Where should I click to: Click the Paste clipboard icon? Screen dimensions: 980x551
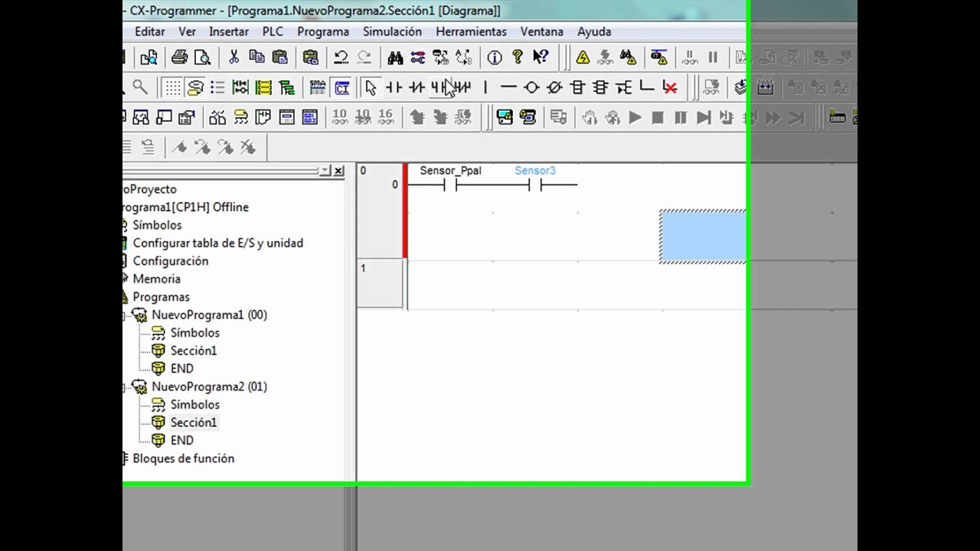pos(280,57)
